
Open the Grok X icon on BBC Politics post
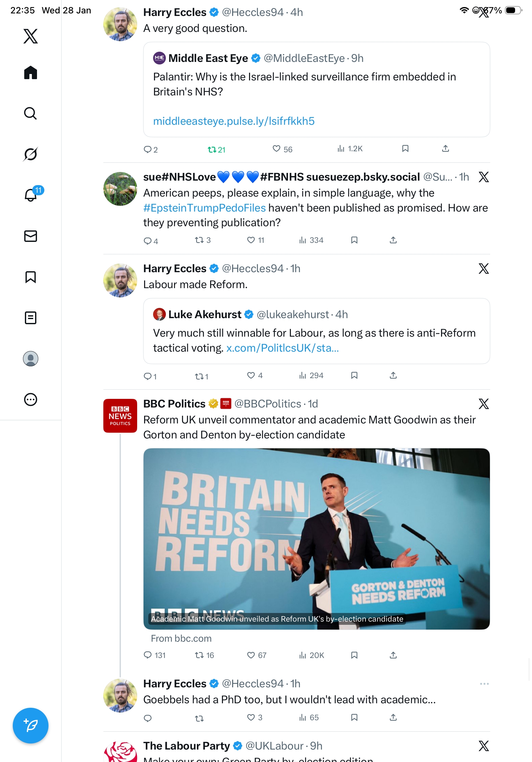484,404
